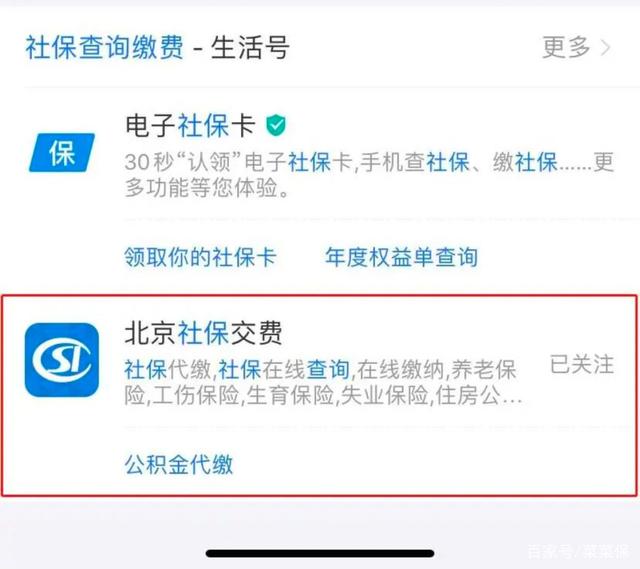The width and height of the screenshot is (640, 569).
Task: Open the 领取你的社保卡 link
Action: [x=200, y=257]
